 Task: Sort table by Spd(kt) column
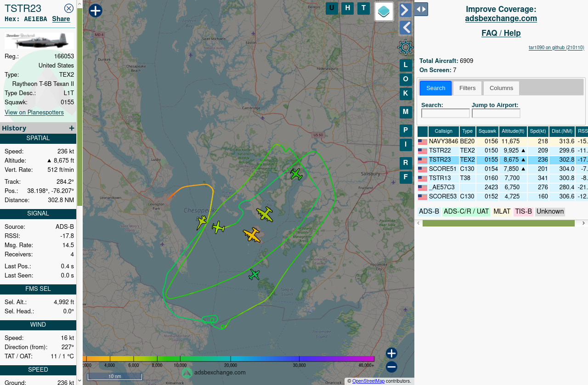[x=538, y=131]
